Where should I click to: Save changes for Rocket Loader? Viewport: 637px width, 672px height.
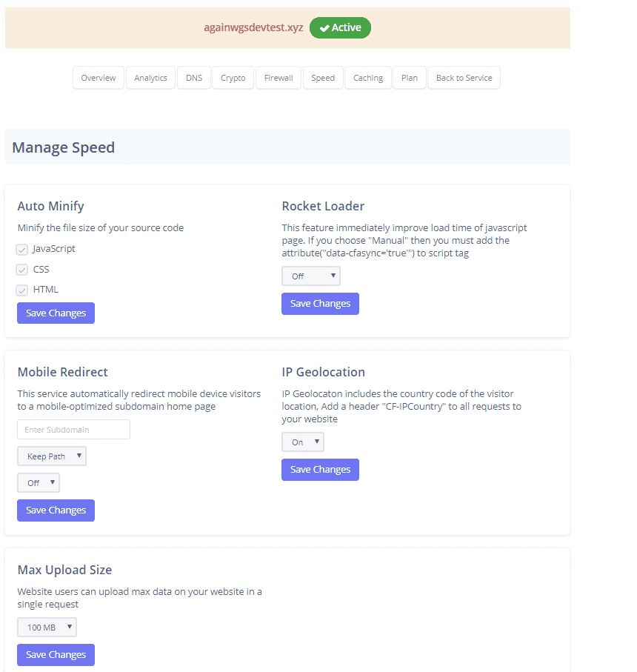click(x=320, y=304)
